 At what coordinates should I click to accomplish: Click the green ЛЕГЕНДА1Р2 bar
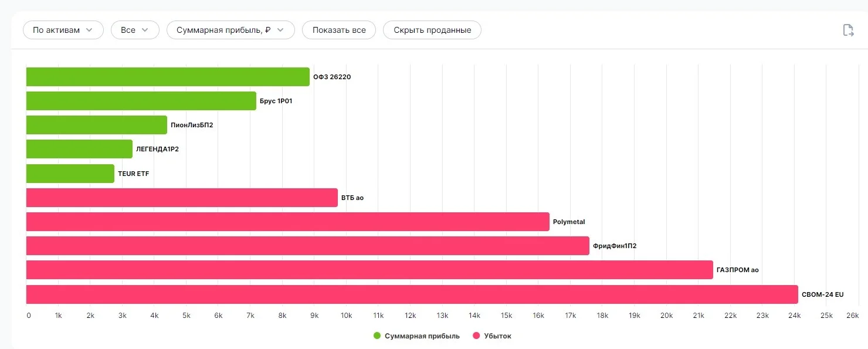tap(79, 149)
